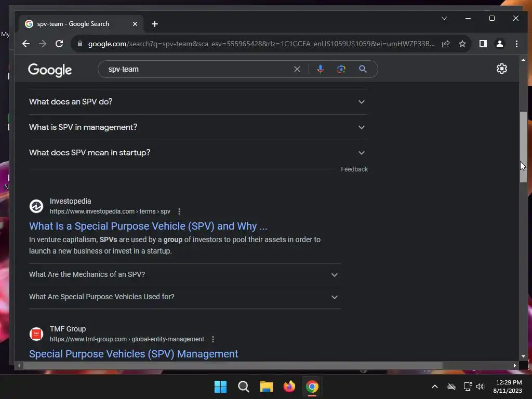Screen dimensions: 532x399
Task: Open the Chrome profile menu
Action: (500, 44)
